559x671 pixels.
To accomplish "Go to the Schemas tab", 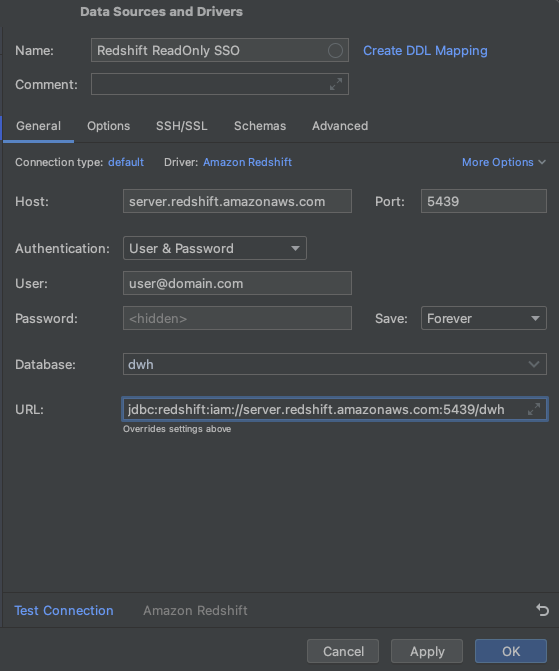I will (260, 126).
